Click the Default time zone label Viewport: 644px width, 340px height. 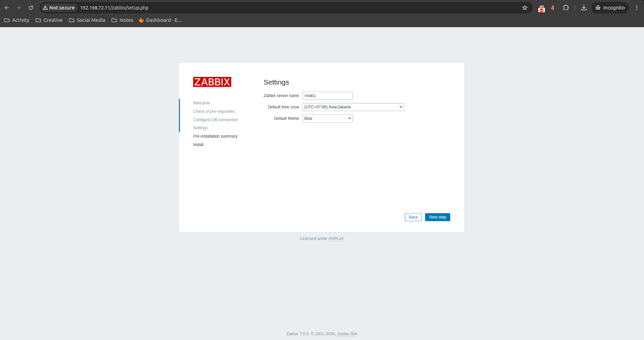coord(283,107)
